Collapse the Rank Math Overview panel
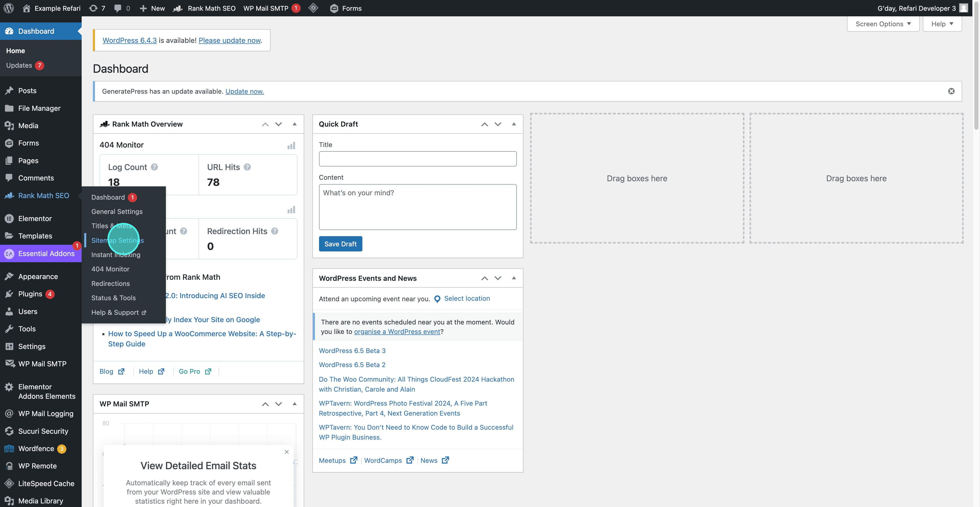This screenshot has height=507, width=980. (x=295, y=124)
